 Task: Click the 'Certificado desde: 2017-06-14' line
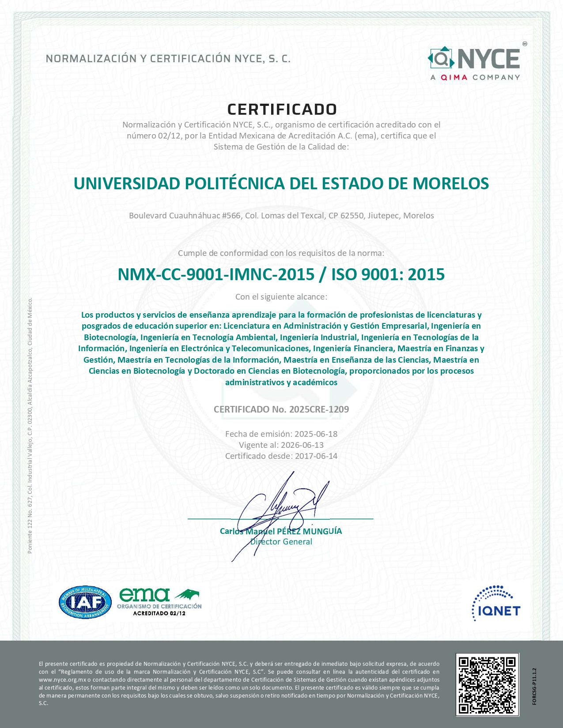pyautogui.click(x=281, y=456)
